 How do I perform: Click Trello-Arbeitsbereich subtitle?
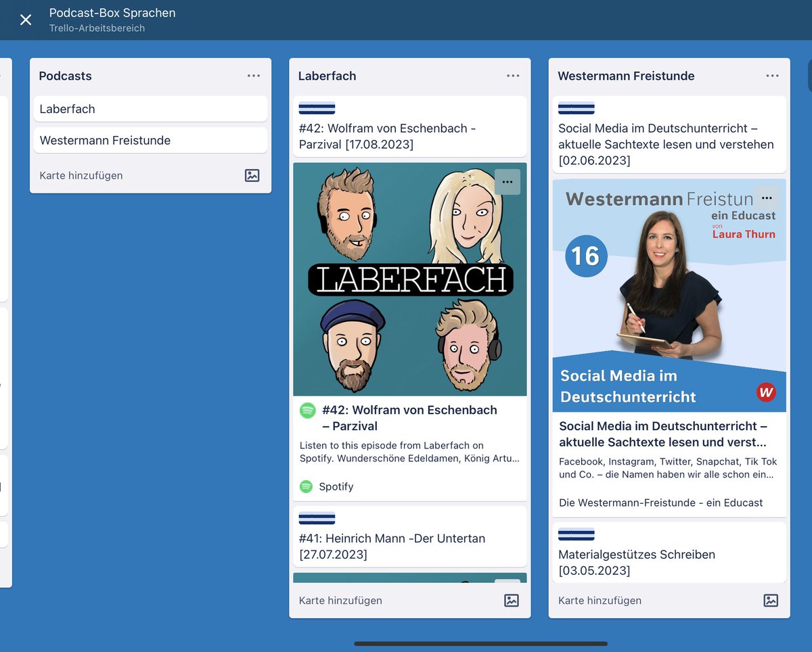point(97,28)
